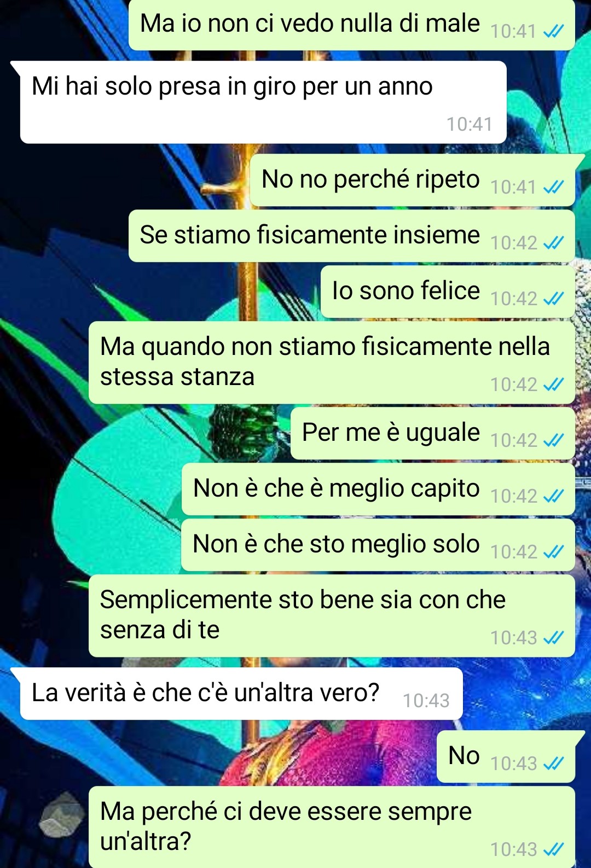The image size is (591, 868).
Task: Tap the read ticks on 'Io sono felice'
Action: [553, 299]
